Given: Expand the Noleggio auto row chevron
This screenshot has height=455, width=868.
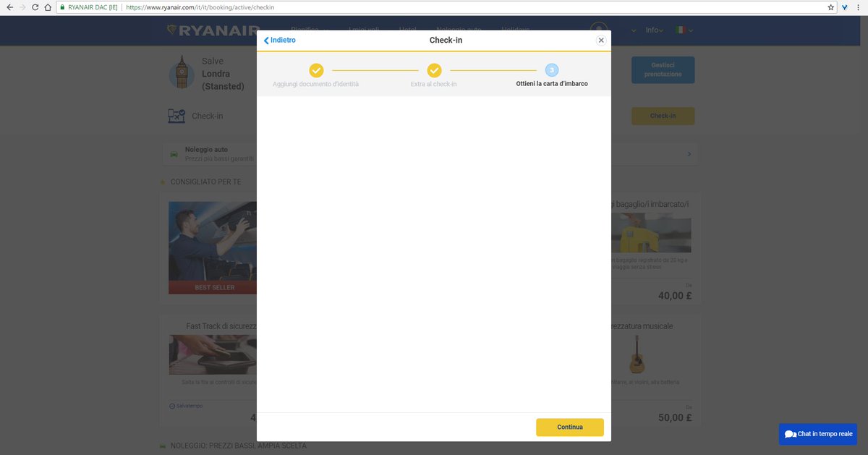Looking at the screenshot, I should [x=689, y=154].
